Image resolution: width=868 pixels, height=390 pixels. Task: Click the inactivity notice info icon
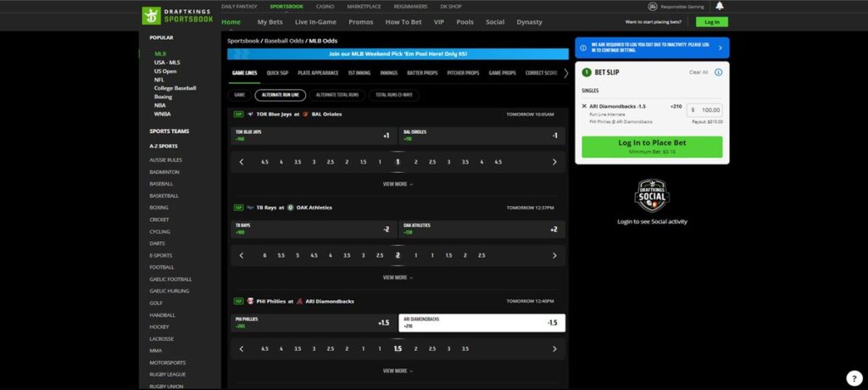[583, 48]
